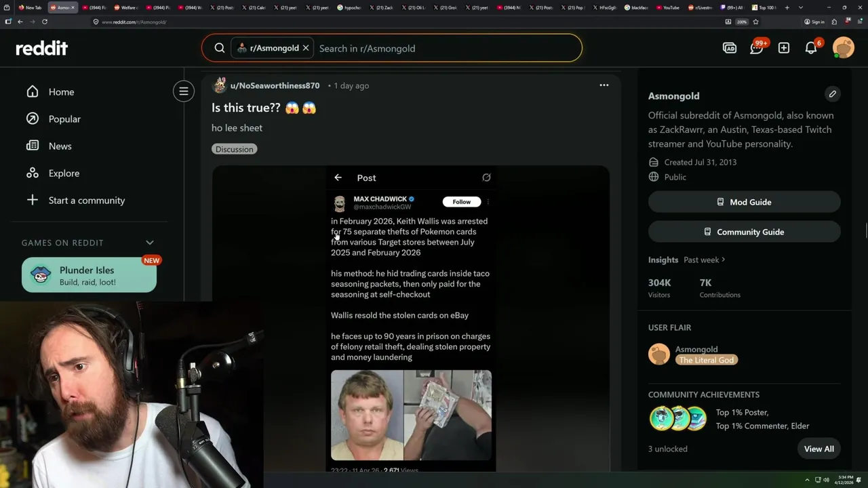Open the Windows notification center icon
The image size is (868, 488).
click(860, 480)
